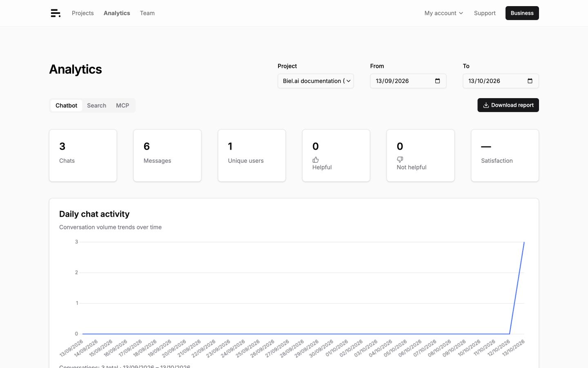Switch to the Chatbot tab
This screenshot has height=368, width=588.
coord(67,105)
